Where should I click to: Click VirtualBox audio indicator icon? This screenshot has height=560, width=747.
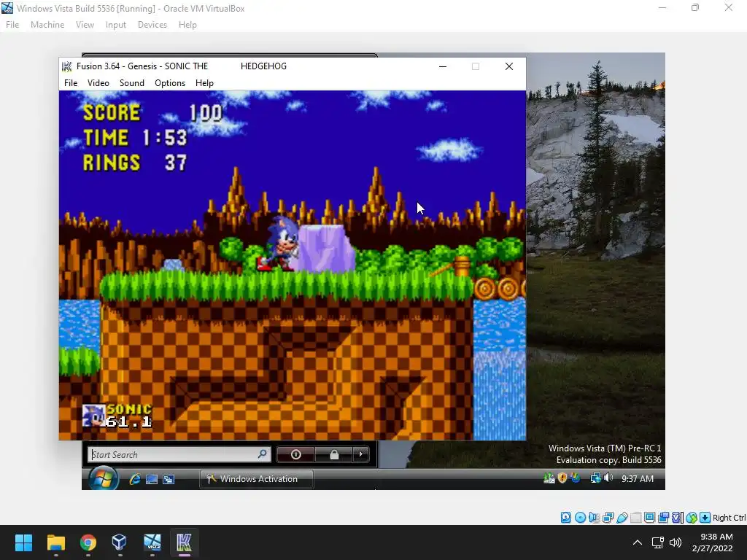point(594,518)
